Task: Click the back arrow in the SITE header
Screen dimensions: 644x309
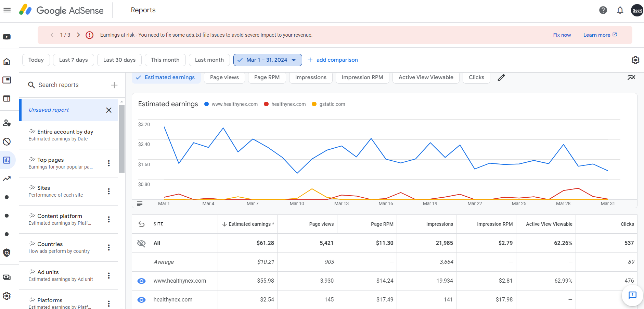Action: (142, 224)
